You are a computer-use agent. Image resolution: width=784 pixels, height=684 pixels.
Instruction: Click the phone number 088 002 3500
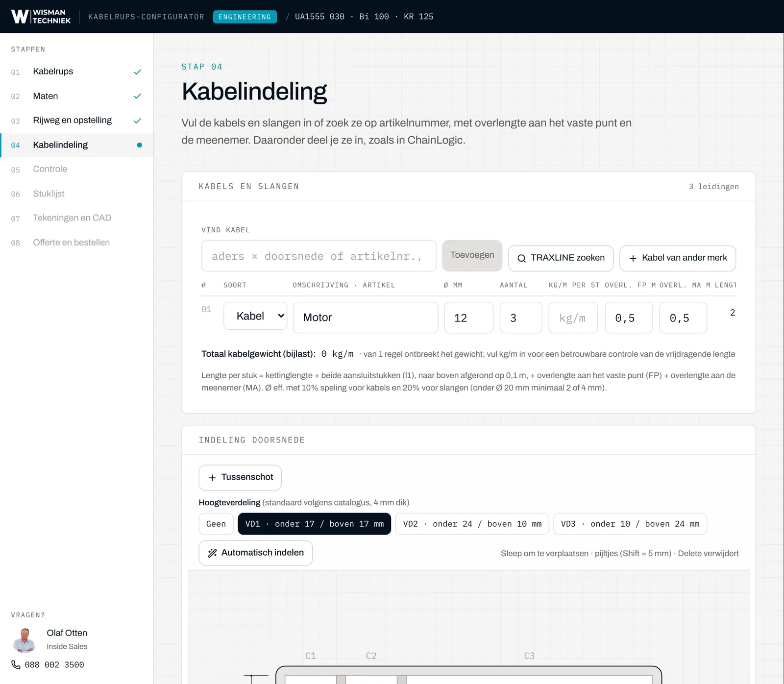54,665
